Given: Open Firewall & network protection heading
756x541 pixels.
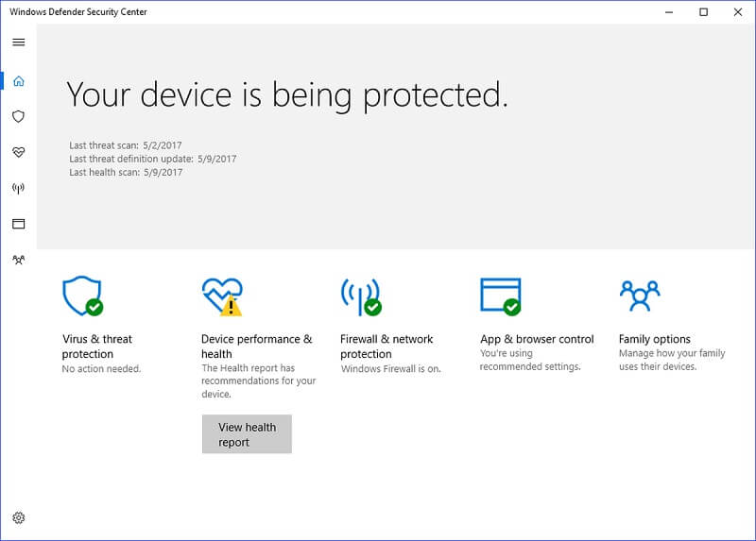Looking at the screenshot, I should pos(387,347).
